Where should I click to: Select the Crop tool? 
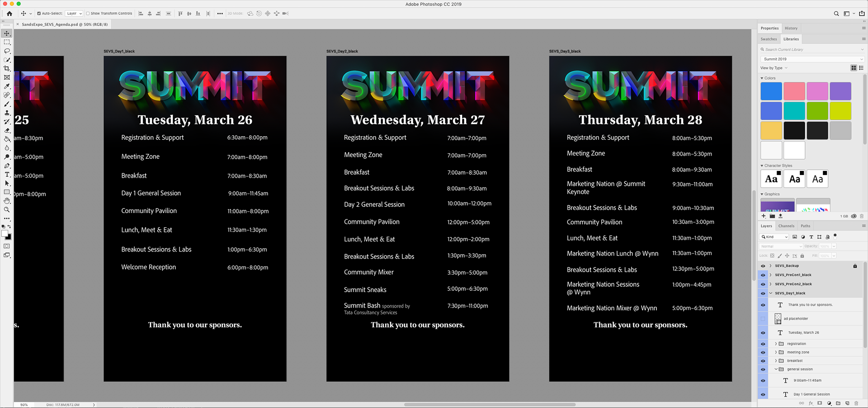tap(7, 69)
